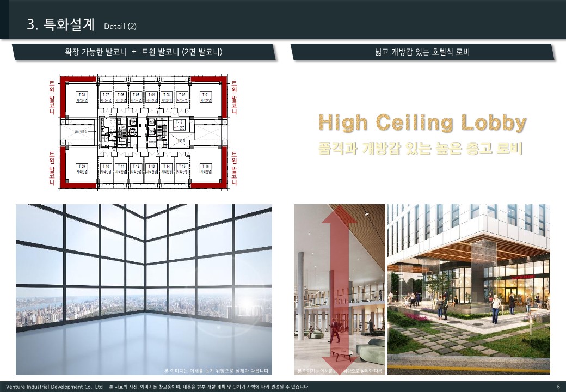Click unit T-05 on the floor plan
Screen dimensions: 566x392
pos(136,97)
